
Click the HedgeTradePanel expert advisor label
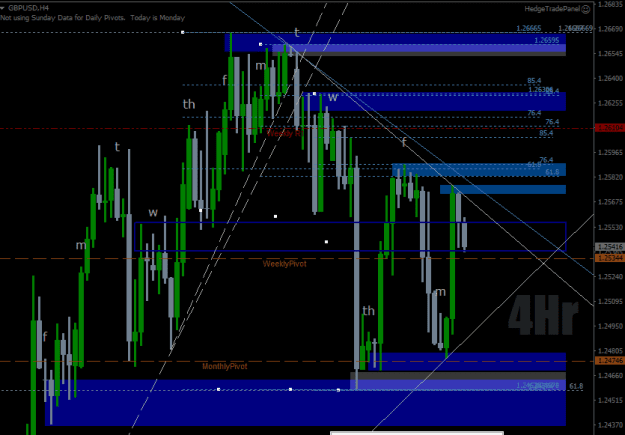552,9
